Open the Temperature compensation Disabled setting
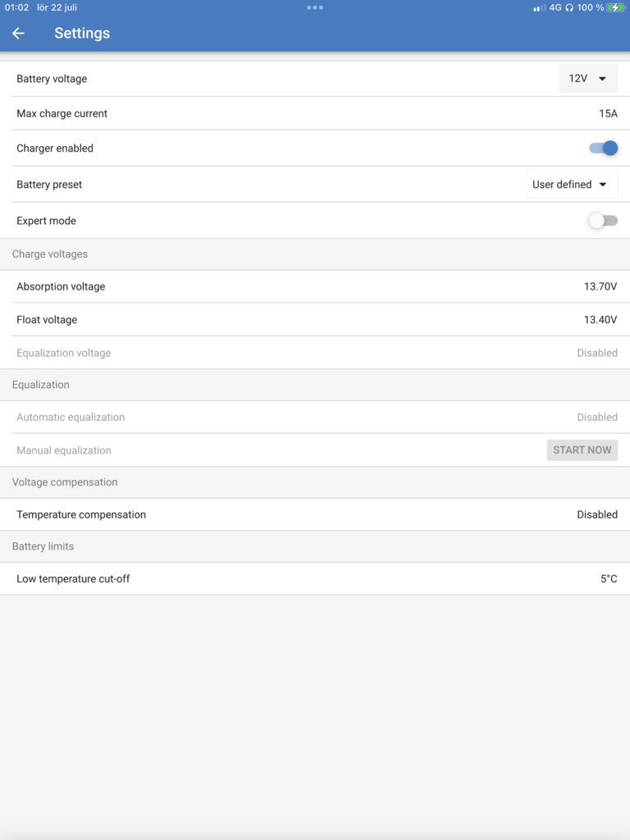This screenshot has width=630, height=840. point(596,515)
